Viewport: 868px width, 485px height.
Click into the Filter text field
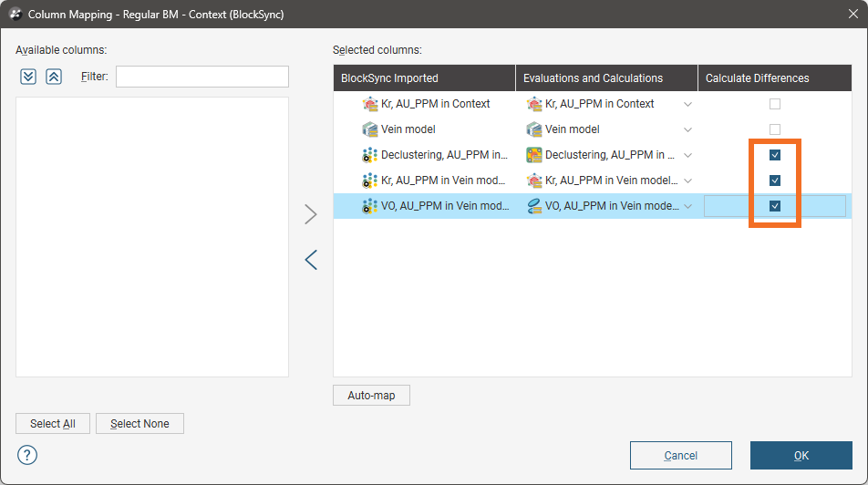[x=201, y=77]
